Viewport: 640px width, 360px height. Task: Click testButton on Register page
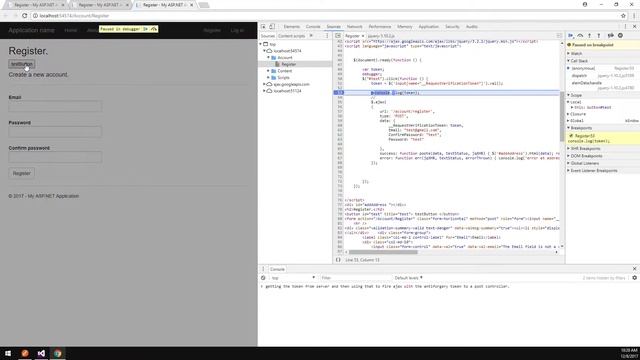[x=22, y=64]
